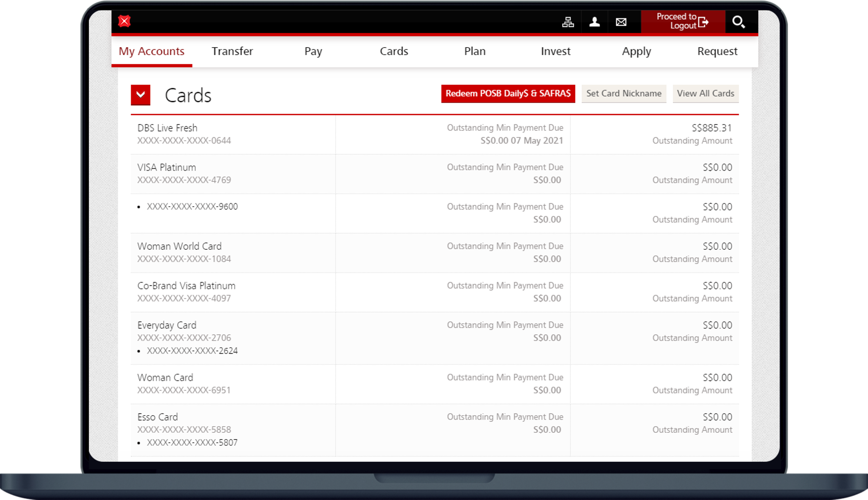This screenshot has height=500, width=868.
Task: Open the user profile icon
Action: pos(594,22)
